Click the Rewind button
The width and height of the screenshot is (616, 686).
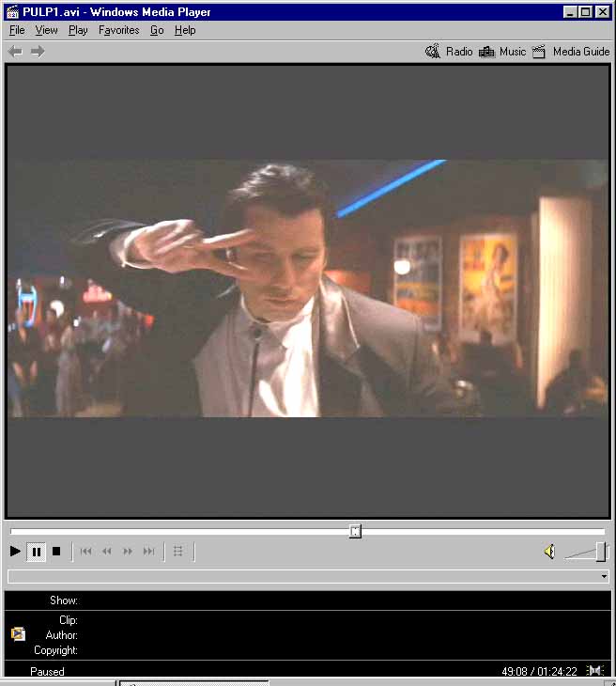point(107,552)
